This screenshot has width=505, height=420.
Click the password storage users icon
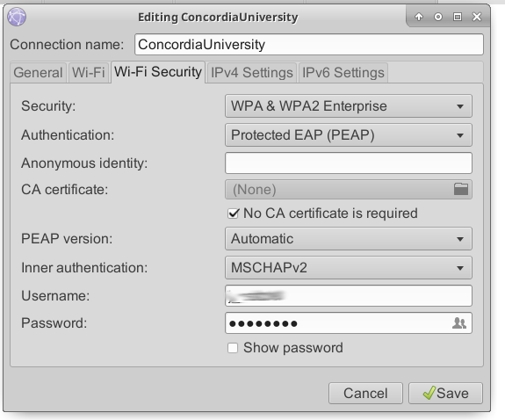(x=459, y=323)
